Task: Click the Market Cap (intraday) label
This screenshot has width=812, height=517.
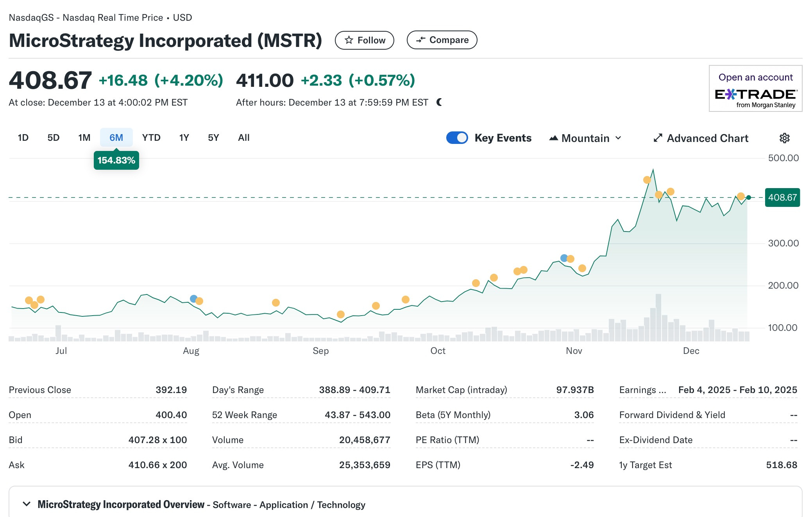Action: point(461,390)
